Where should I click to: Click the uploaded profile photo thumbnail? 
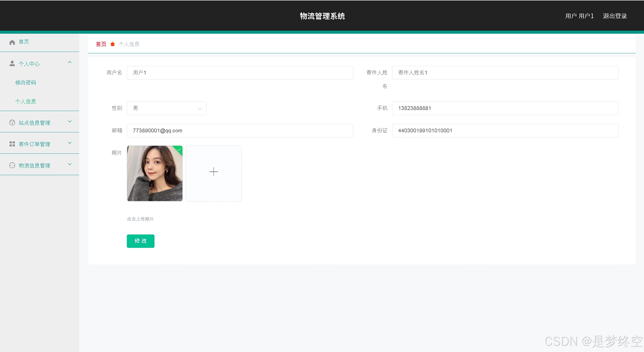point(155,174)
